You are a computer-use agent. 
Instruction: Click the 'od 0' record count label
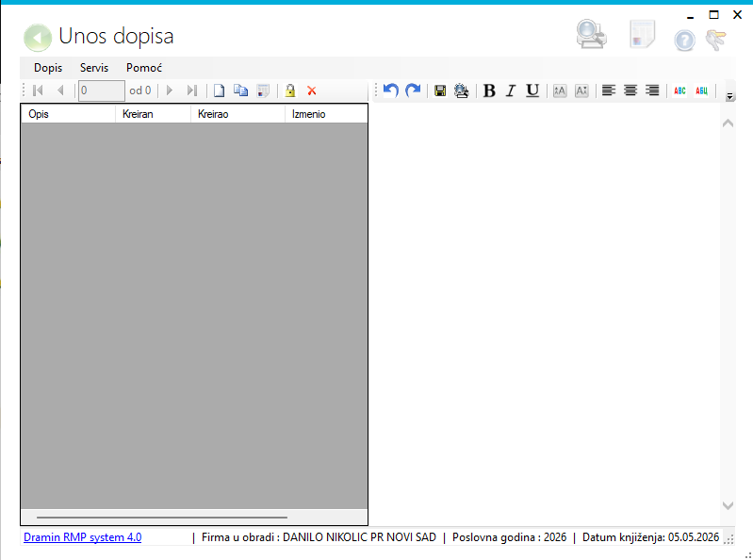pos(140,91)
